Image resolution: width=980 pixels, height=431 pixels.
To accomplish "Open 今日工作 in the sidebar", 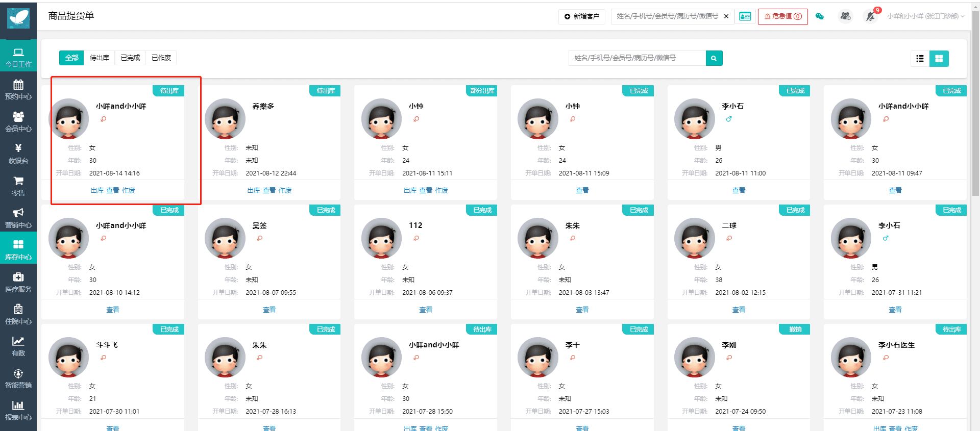I will tap(18, 57).
